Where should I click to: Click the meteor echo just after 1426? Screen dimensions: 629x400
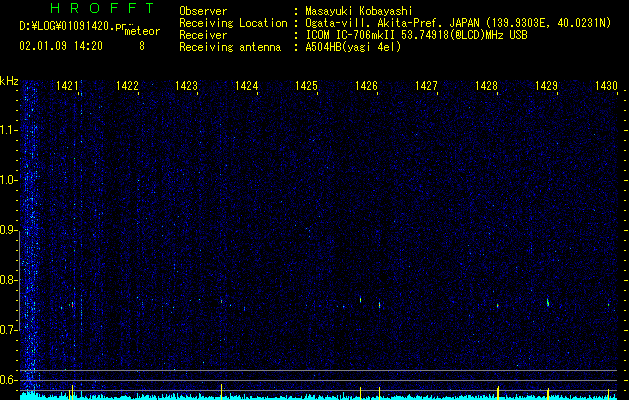pos(379,305)
